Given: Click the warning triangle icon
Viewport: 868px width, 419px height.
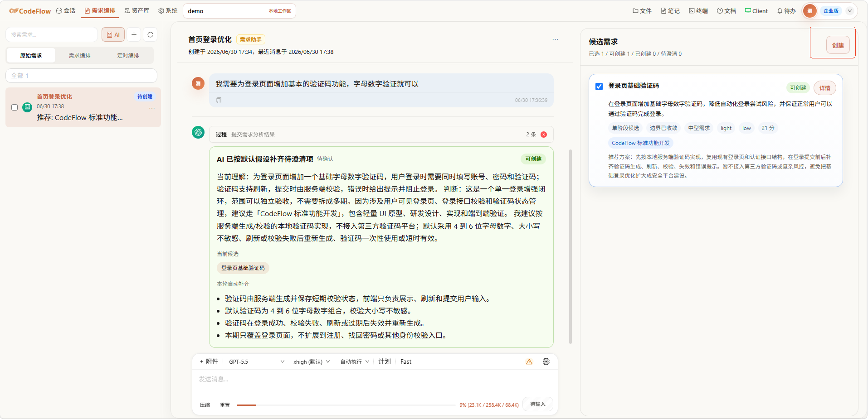Looking at the screenshot, I should pos(529,361).
